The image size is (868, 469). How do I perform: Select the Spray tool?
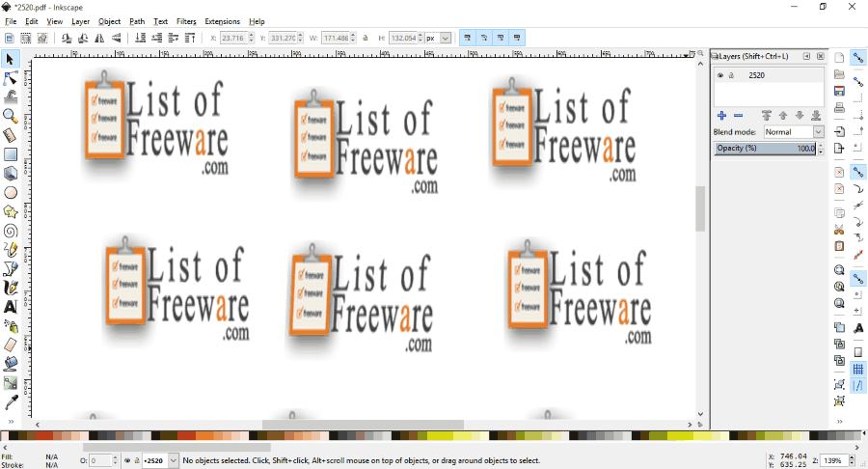coord(10,326)
